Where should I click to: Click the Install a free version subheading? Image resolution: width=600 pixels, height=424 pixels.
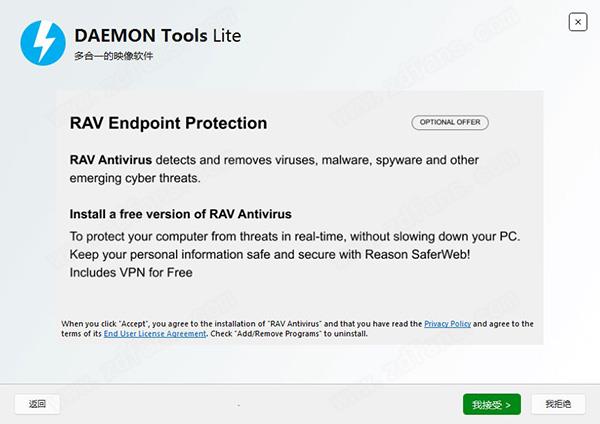click(181, 214)
